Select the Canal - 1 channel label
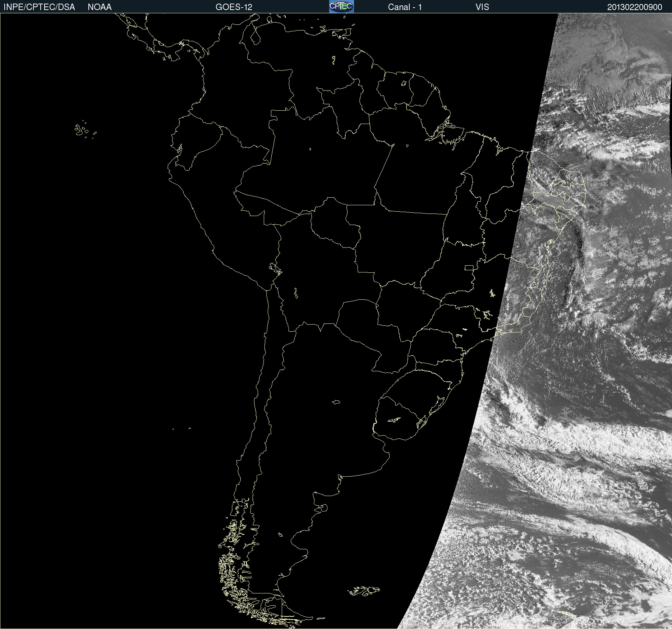 point(405,7)
